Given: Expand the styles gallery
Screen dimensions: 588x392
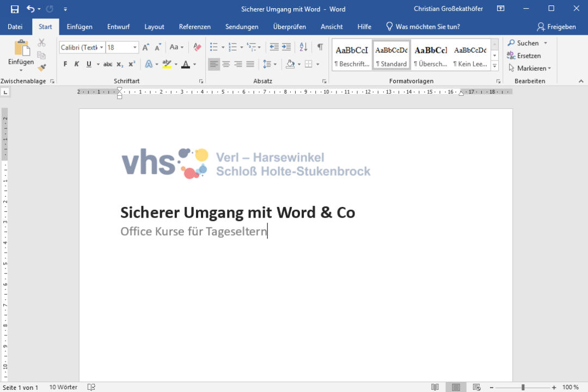Looking at the screenshot, I should pos(494,66).
